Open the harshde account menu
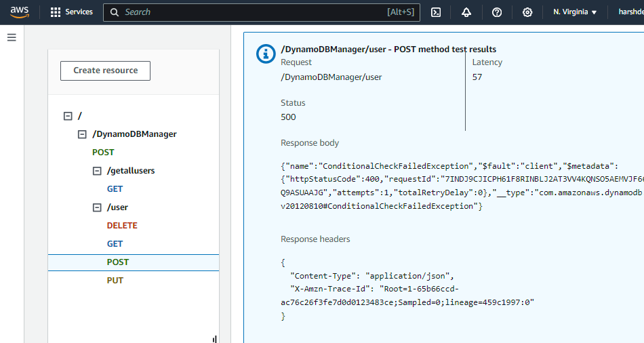The height and width of the screenshot is (343, 644). click(x=631, y=12)
